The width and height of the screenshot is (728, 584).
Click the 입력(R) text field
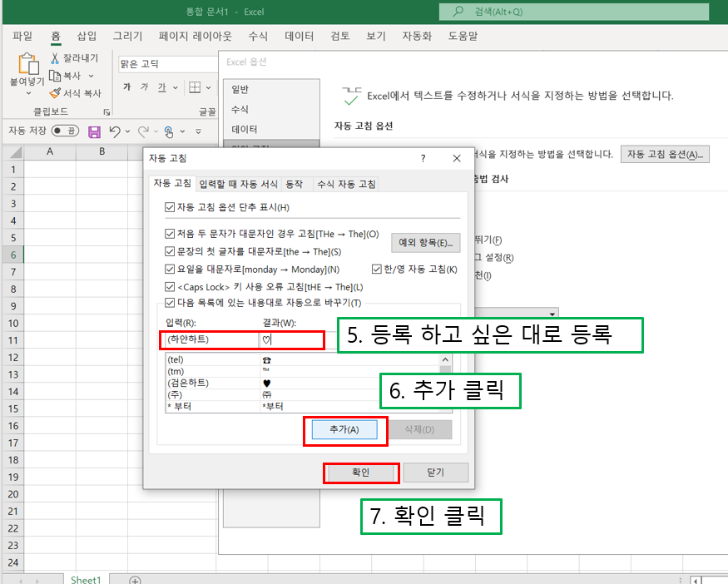[x=211, y=339]
